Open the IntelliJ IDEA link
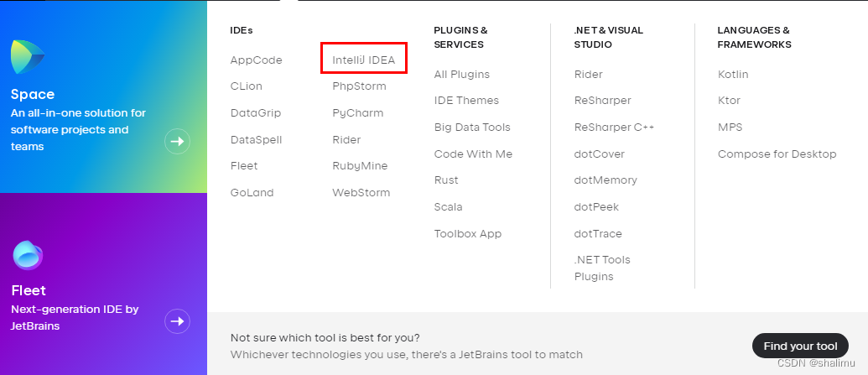 364,60
